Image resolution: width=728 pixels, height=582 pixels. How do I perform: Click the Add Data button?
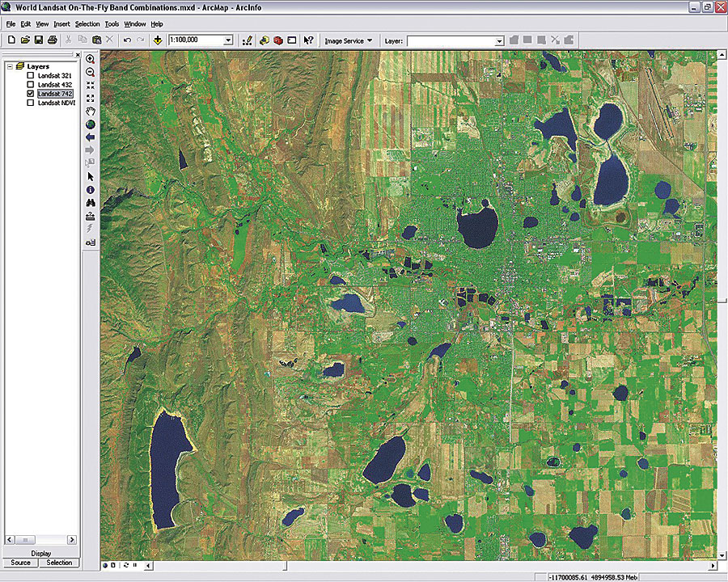tap(157, 40)
